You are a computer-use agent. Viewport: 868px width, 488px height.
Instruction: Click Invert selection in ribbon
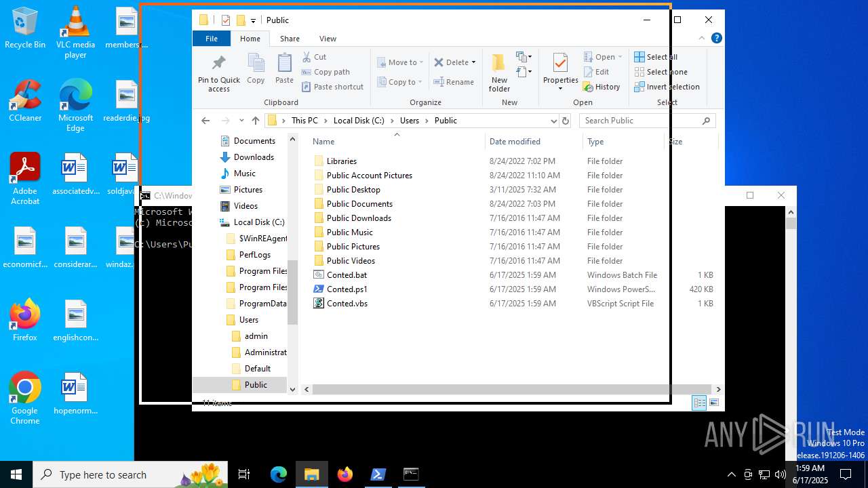(x=667, y=87)
